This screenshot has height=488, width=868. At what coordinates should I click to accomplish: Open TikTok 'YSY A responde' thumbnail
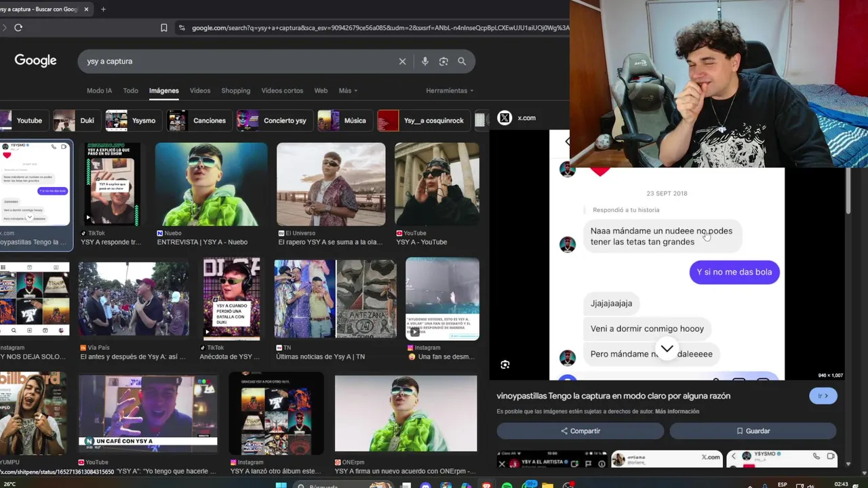tap(112, 184)
